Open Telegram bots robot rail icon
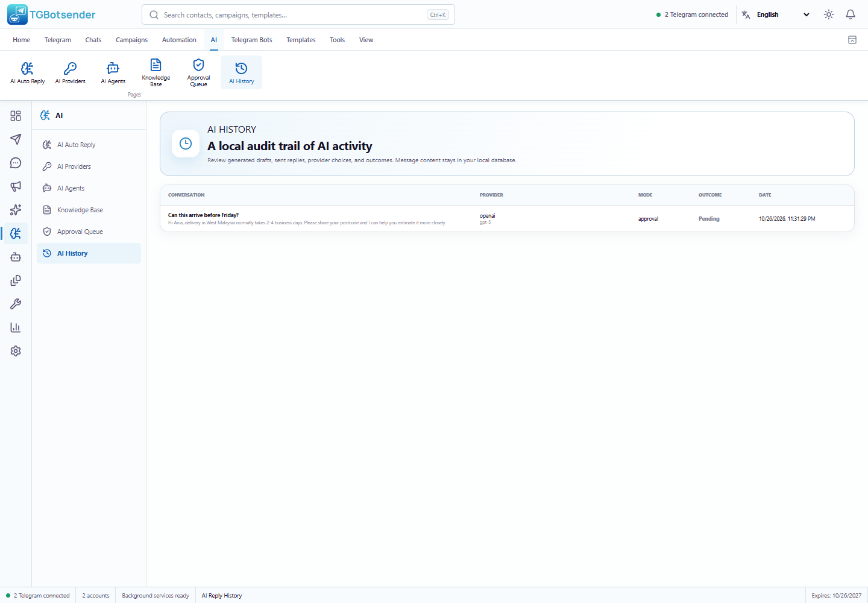This screenshot has height=603, width=868. (x=16, y=257)
